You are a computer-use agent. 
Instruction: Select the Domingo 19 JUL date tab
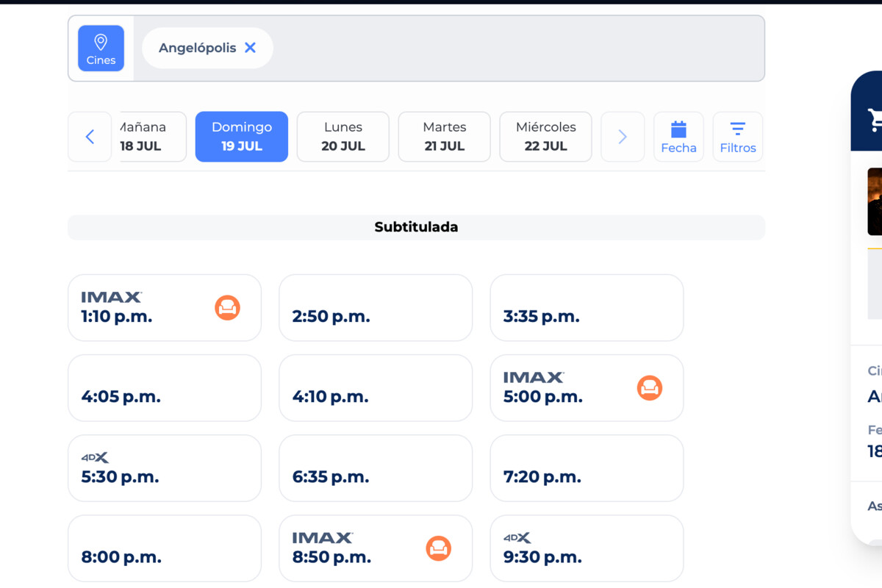[x=242, y=137]
